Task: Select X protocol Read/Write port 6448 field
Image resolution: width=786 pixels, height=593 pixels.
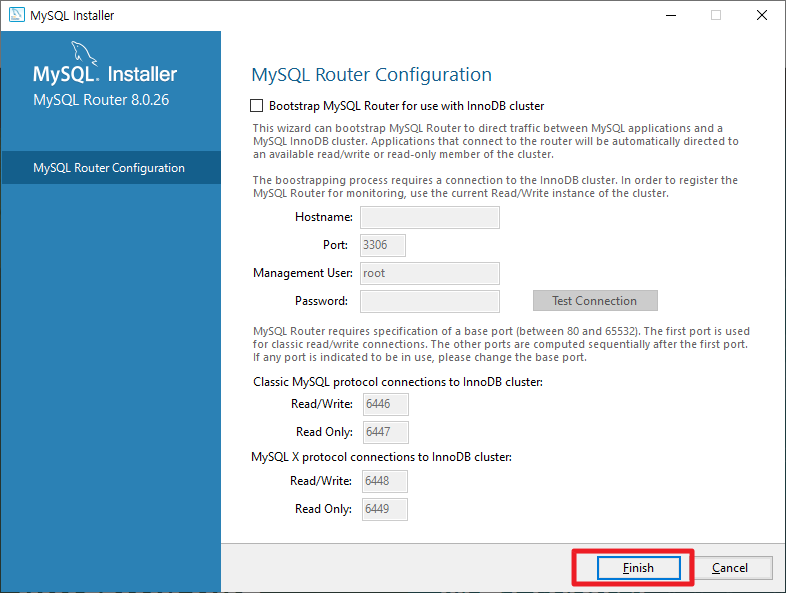Action: (x=384, y=481)
